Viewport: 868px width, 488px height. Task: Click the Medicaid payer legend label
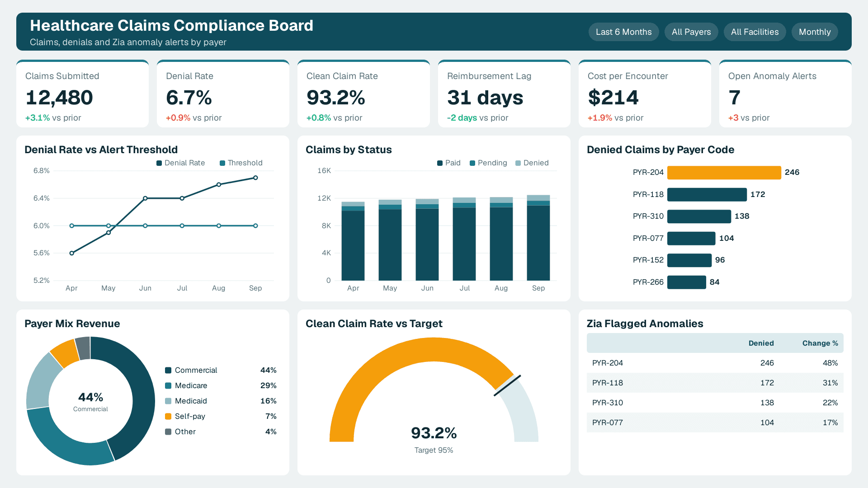pos(191,401)
